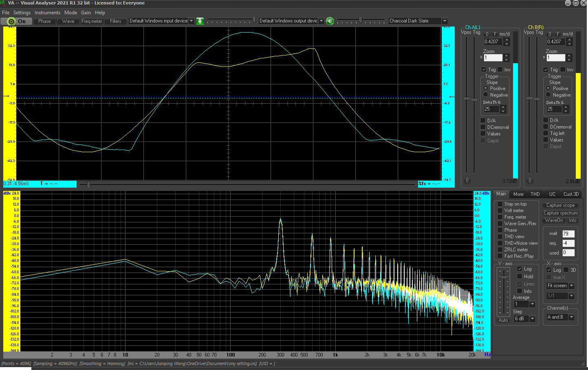Click the Capture scope button
The width and height of the screenshot is (588, 370).
560,206
